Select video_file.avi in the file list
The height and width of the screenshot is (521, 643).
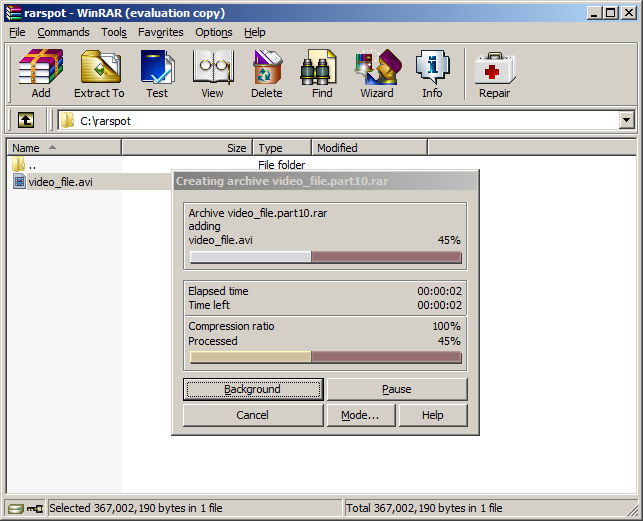(x=60, y=181)
